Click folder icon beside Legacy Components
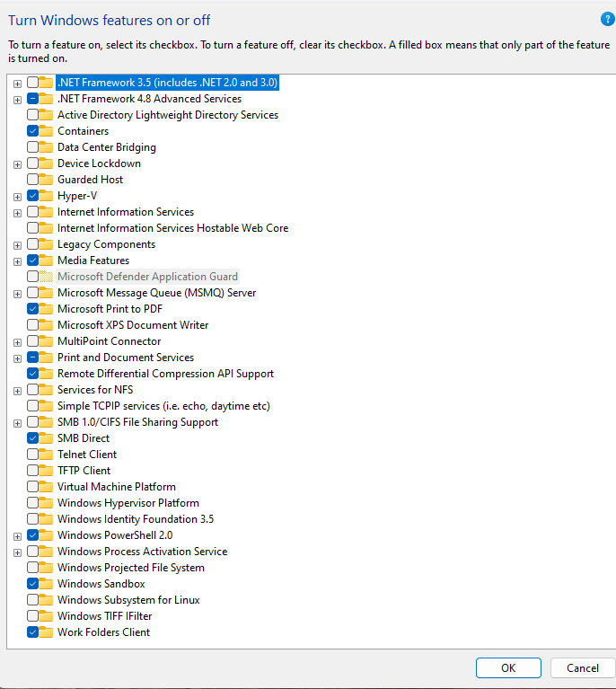Image resolution: width=616 pixels, height=689 pixels. click(46, 243)
